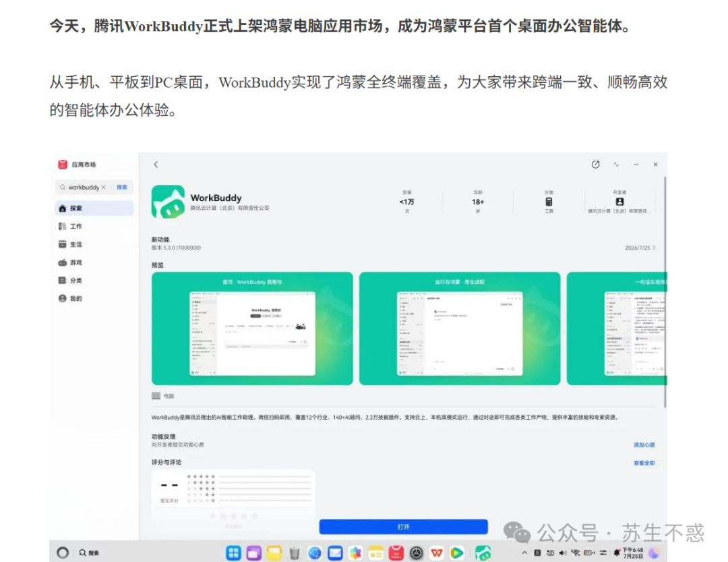
Task: Open the green play video icon in the dock
Action: click(457, 553)
